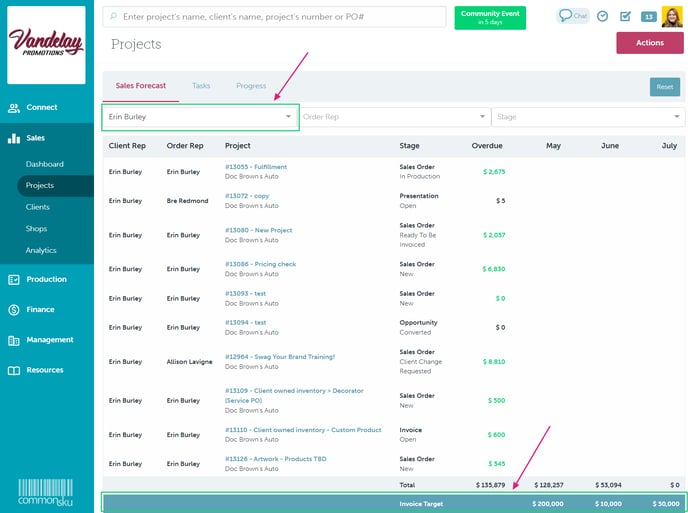Click the Reset button
Screen dimensions: 688x513
tap(664, 87)
